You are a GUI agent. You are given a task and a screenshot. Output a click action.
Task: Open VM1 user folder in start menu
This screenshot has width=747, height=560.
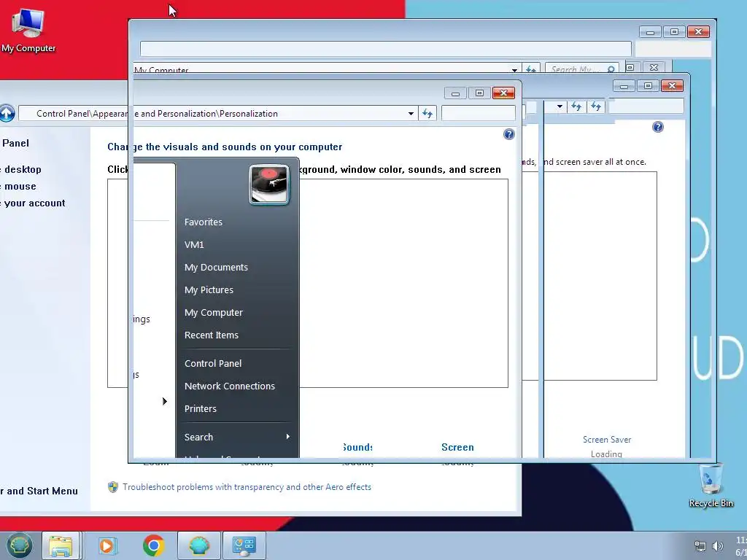click(x=194, y=245)
